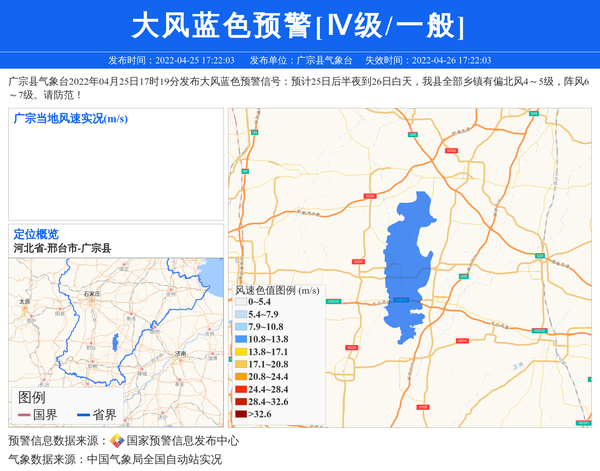Select the 0~5.4 wind speed swatch

click(x=240, y=302)
